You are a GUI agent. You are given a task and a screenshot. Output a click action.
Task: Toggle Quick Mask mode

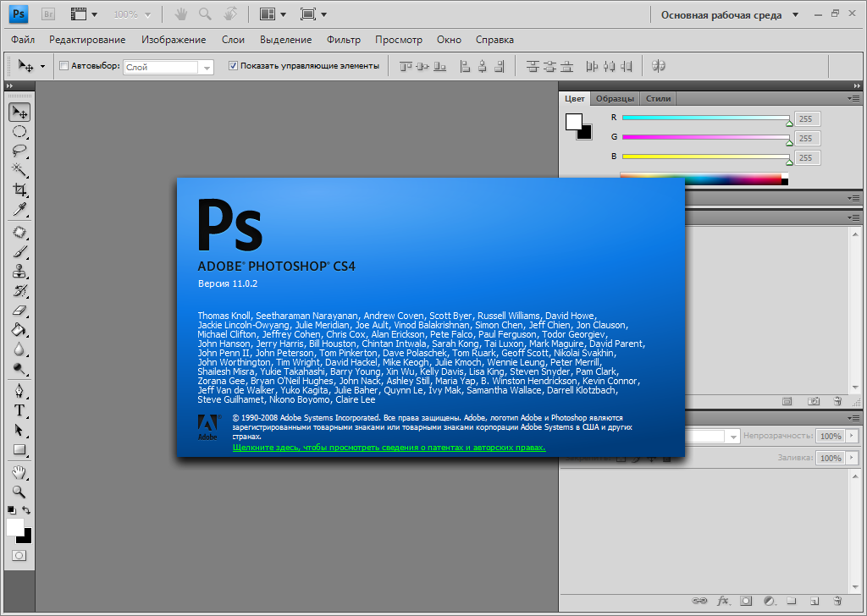pos(19,556)
